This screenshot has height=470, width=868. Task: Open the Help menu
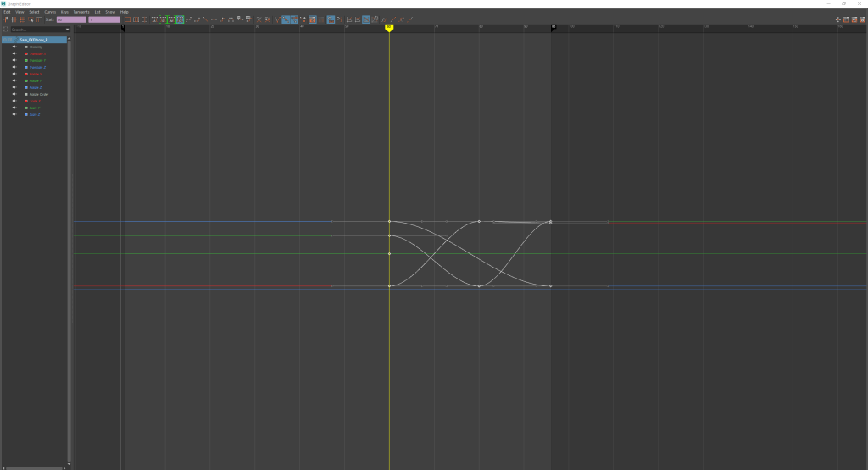pos(124,12)
